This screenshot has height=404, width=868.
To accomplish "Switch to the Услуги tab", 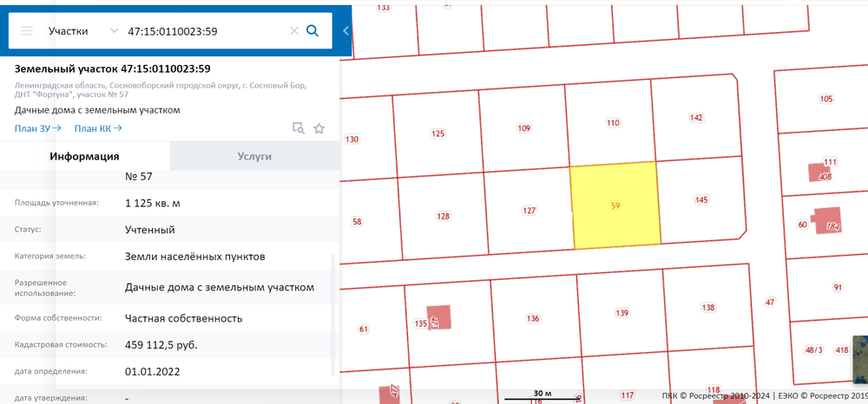I will coord(254,156).
